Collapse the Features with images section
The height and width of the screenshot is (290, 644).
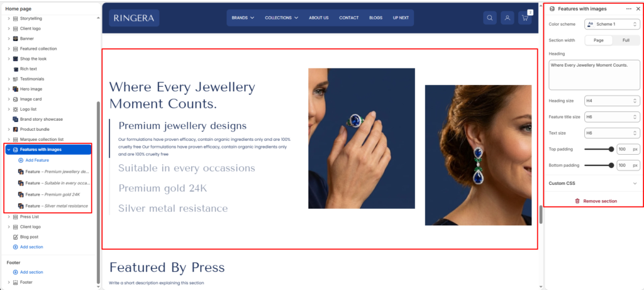coord(9,150)
